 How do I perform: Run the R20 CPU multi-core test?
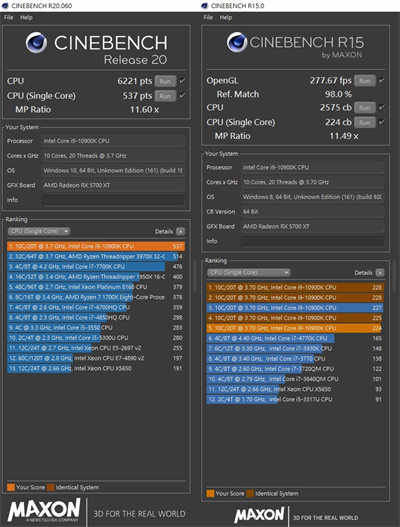pos(165,81)
